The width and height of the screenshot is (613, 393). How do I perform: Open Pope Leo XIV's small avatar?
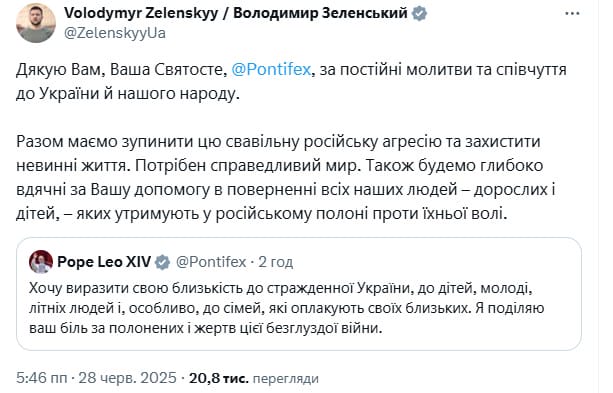(x=41, y=262)
